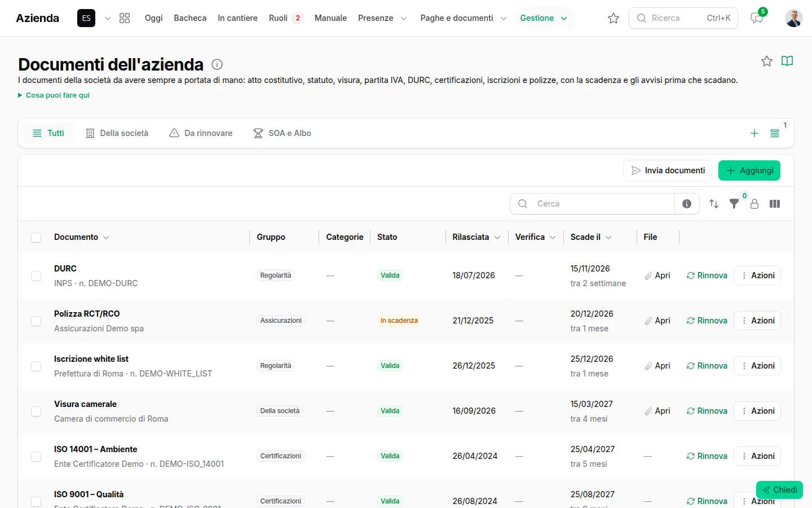Click the info icon beside page title
812x508 pixels.
(x=217, y=64)
